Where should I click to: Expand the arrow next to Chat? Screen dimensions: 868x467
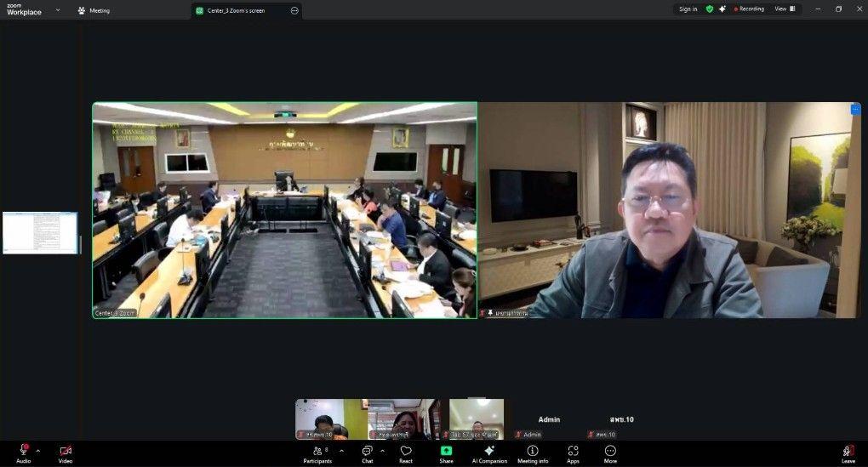coord(382,451)
